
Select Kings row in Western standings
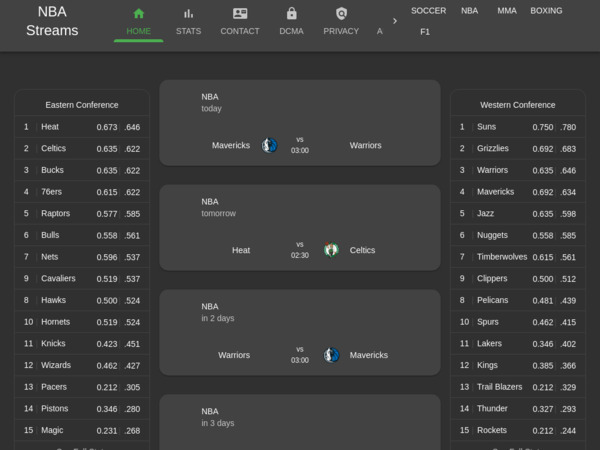click(x=518, y=365)
